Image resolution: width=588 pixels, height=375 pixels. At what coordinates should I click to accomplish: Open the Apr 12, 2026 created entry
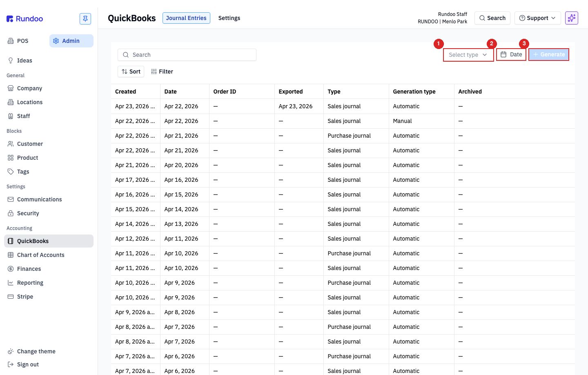(135, 239)
